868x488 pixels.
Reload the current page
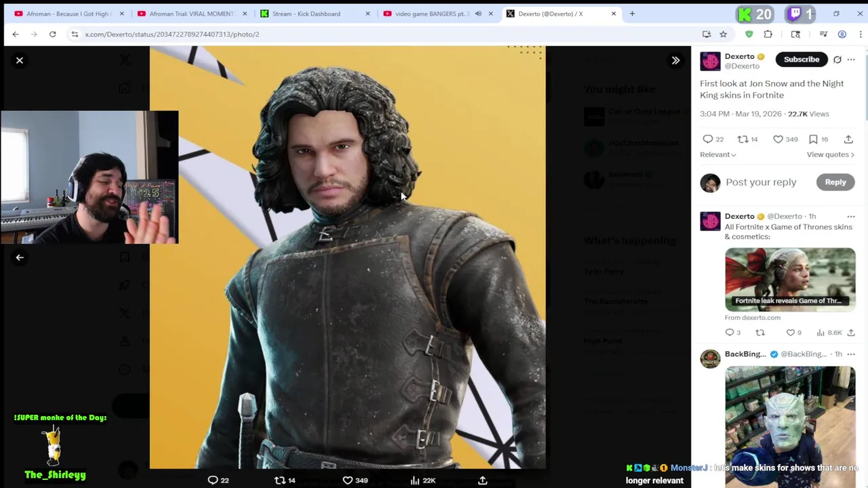[x=52, y=34]
